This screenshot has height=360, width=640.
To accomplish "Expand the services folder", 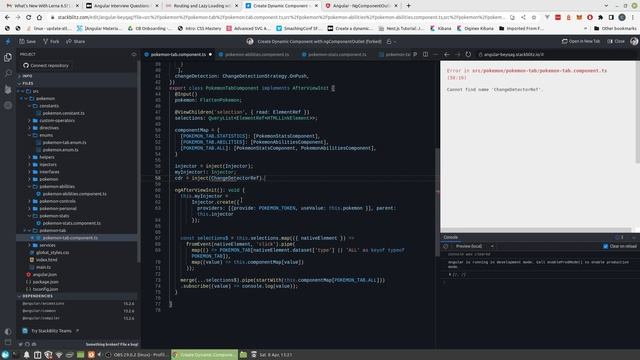I will click(43, 245).
